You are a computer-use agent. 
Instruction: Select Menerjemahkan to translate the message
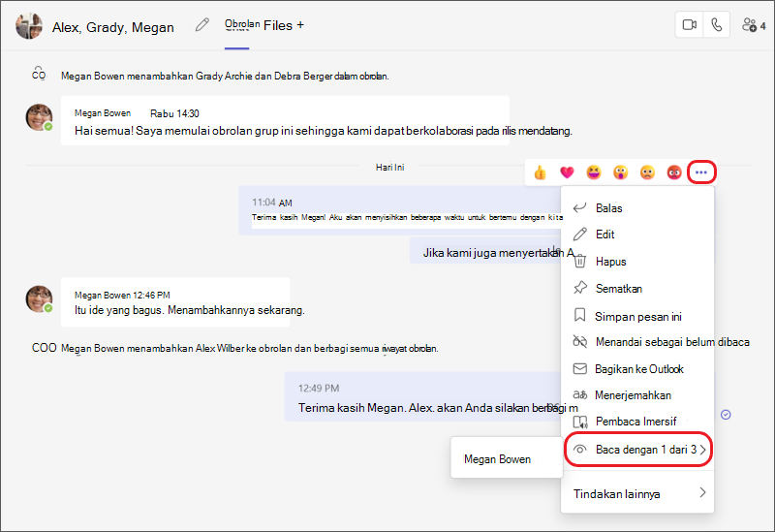click(637, 395)
